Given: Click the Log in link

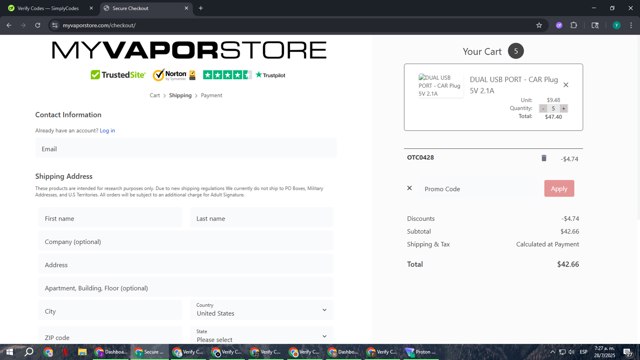Looking at the screenshot, I should [x=107, y=131].
